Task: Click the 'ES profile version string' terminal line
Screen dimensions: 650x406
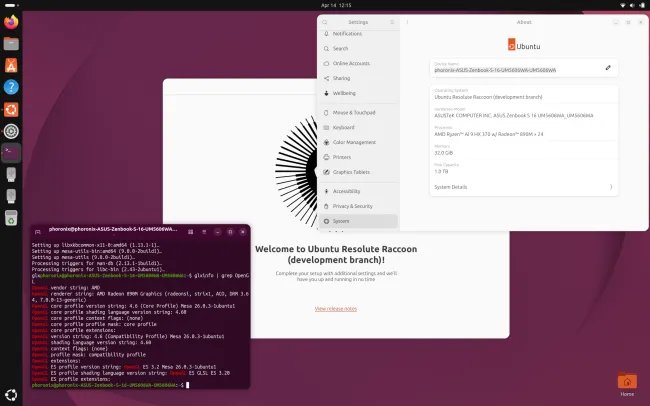Action: [x=124, y=367]
